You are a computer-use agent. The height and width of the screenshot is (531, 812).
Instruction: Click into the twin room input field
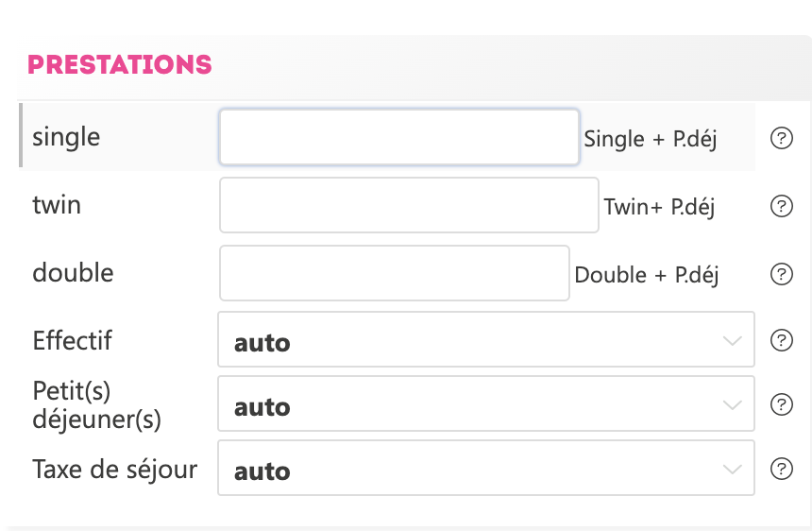coord(409,205)
